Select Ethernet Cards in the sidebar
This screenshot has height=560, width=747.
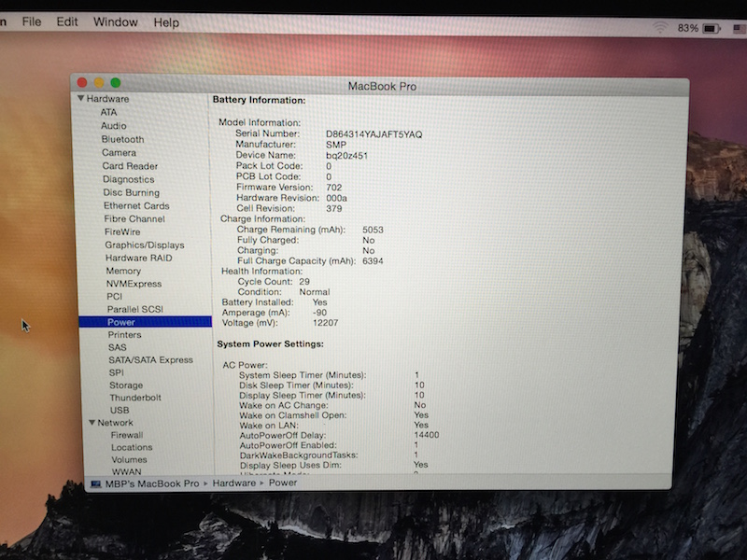pyautogui.click(x=136, y=205)
